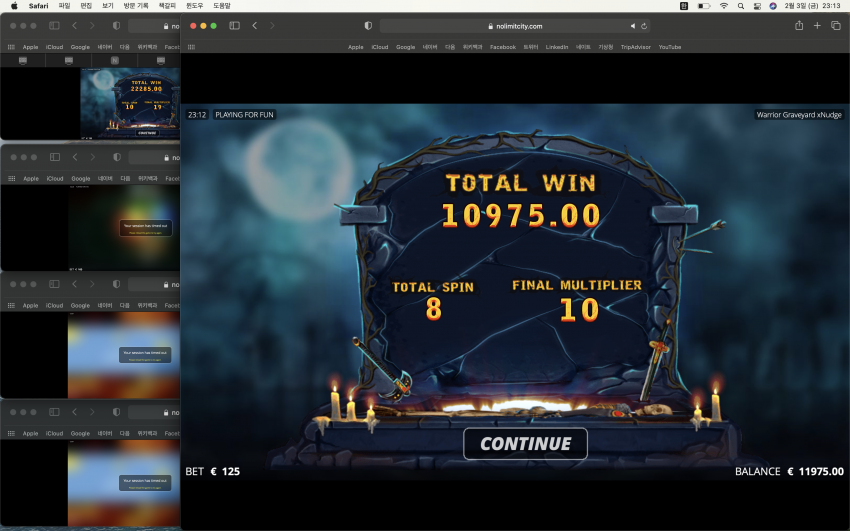Select the game thumbnail showing total win 22285.00
This screenshot has width=850, height=531.
click(130, 103)
